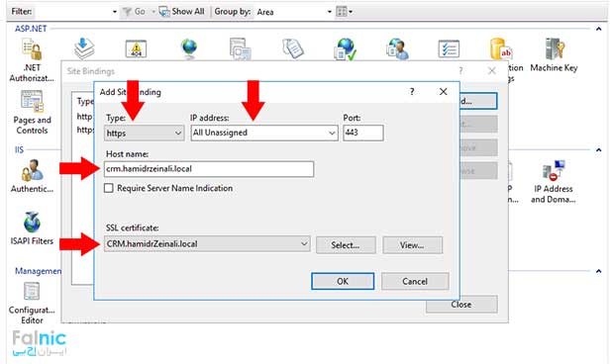Collapse the ASP.NET group
Screen dimensions: 612x364
599,29
